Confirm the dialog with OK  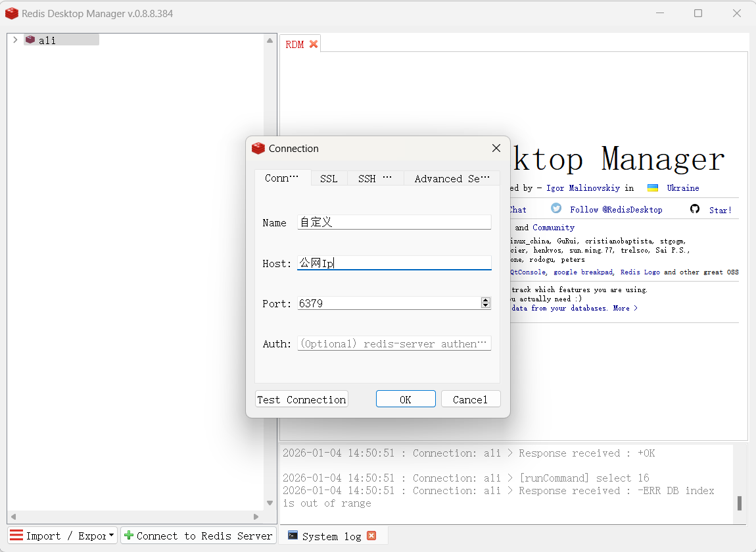(x=406, y=399)
